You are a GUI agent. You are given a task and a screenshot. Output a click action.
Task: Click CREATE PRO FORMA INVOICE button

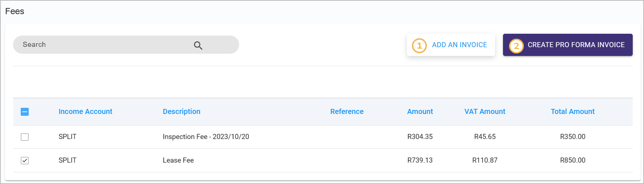pos(568,45)
